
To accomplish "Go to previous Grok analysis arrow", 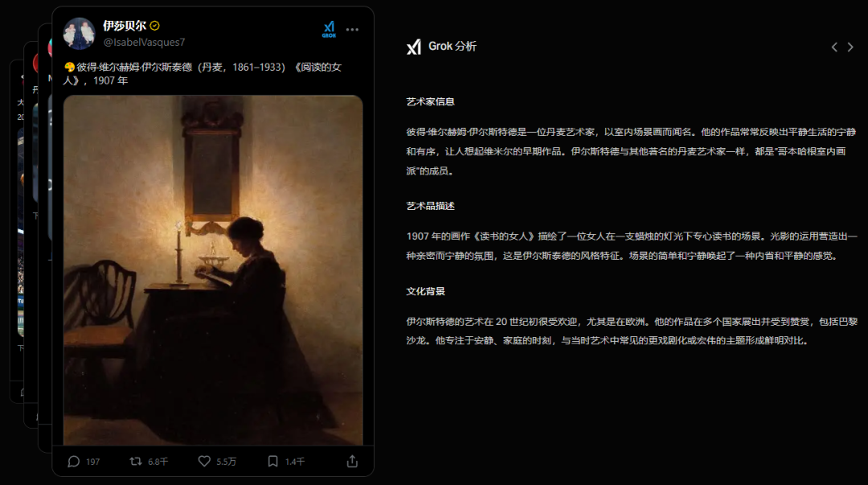I will click(x=834, y=47).
